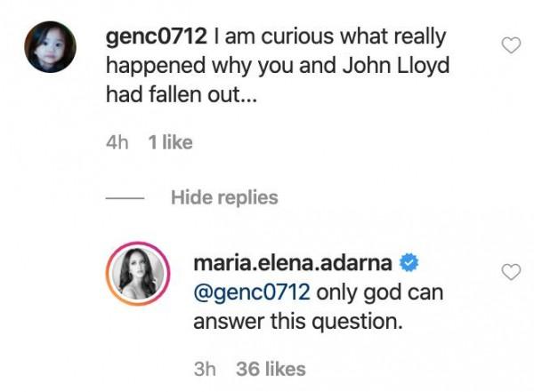The height and width of the screenshot is (392, 534).
Task: Collapse the thread with 'Hide replies'
Action: coord(223,196)
